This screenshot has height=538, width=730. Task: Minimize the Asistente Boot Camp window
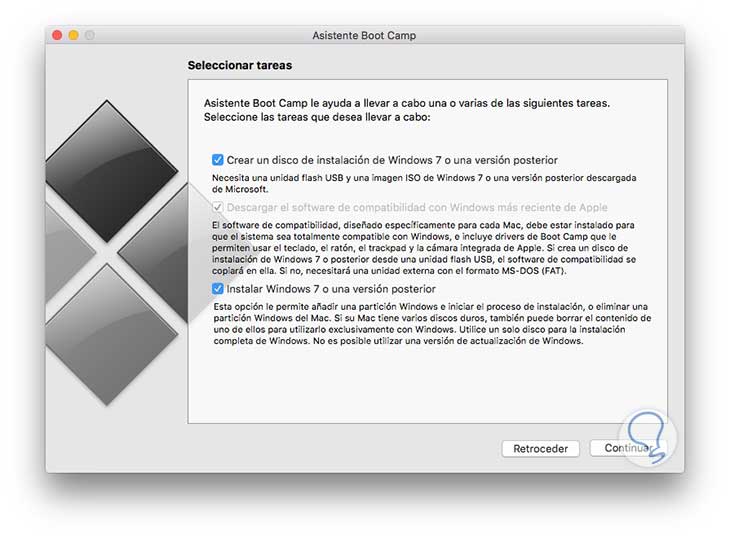[74, 35]
